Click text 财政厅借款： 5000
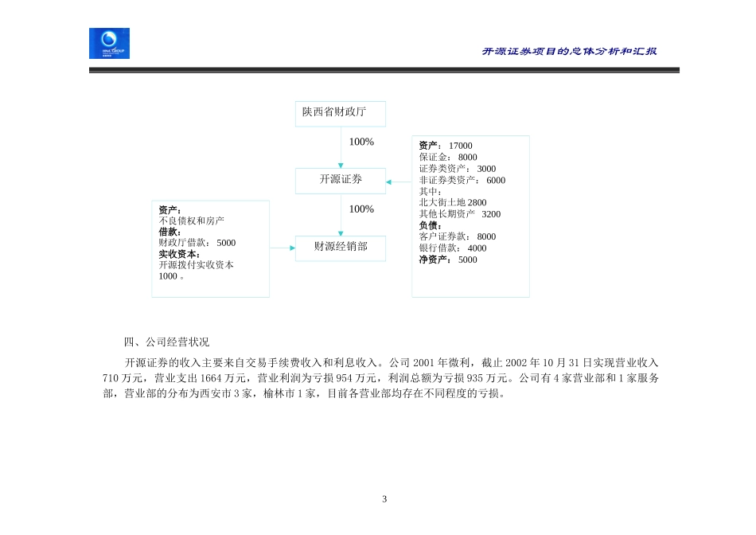756x535 pixels. pyautogui.click(x=197, y=243)
